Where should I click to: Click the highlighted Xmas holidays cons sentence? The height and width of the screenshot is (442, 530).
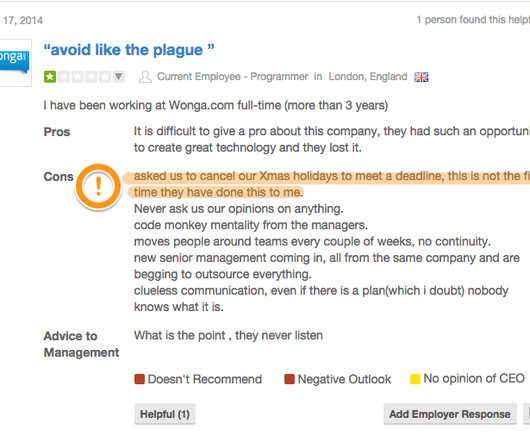(x=327, y=184)
